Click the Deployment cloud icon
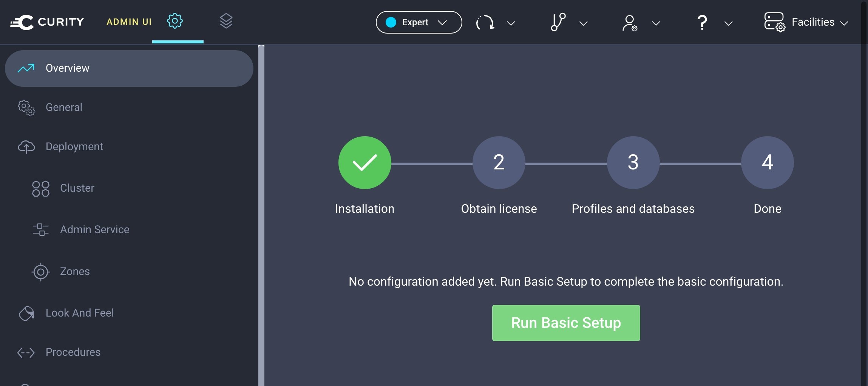 coord(26,146)
